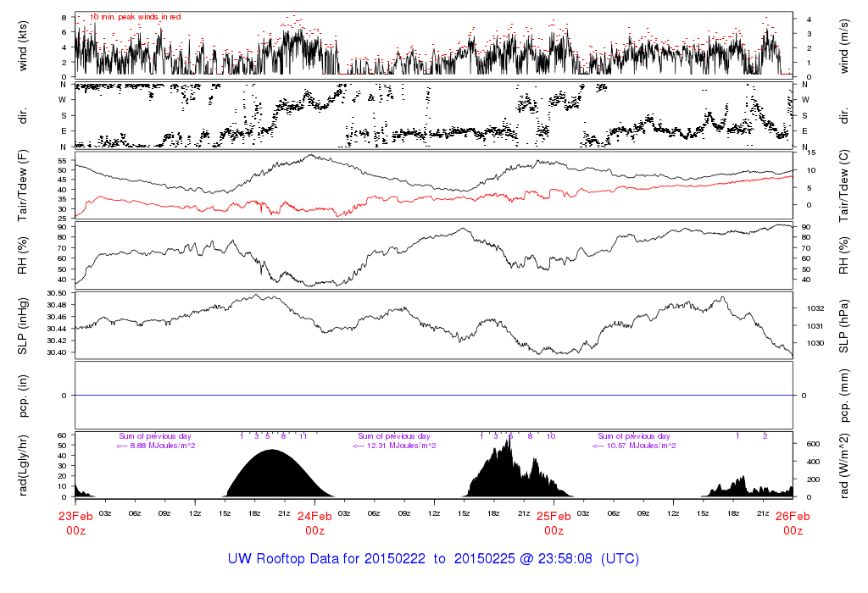Screen dimensions: 868x593
Task: Select the 'Tair/Tdew (C)' axis label
Action: pos(846,183)
